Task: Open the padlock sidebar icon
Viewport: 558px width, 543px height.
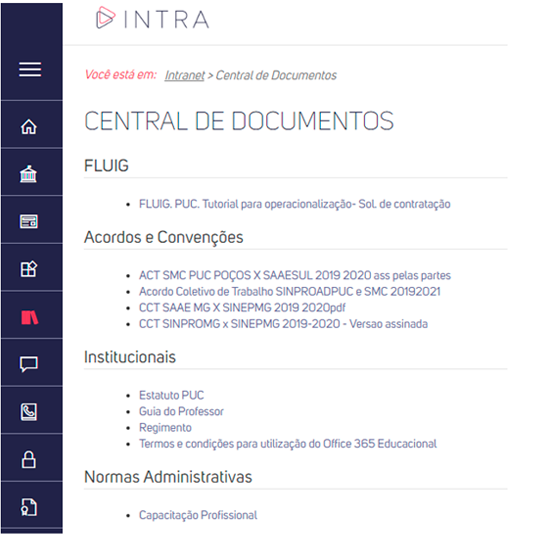Action: coord(29,459)
